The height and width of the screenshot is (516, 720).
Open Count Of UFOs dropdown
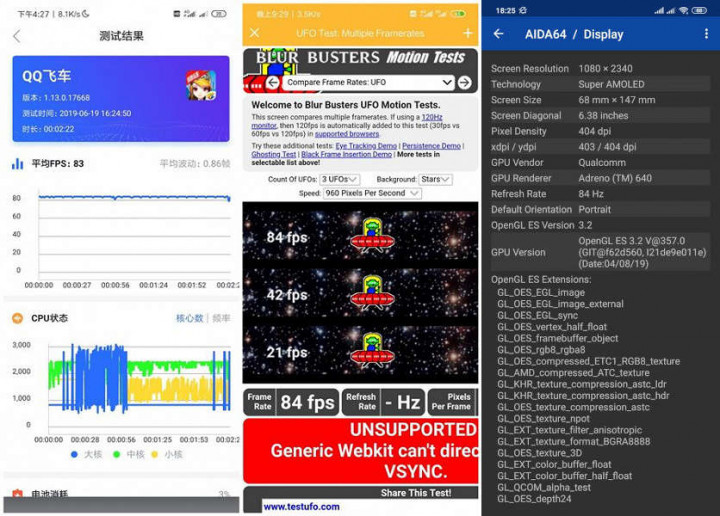coord(339,179)
